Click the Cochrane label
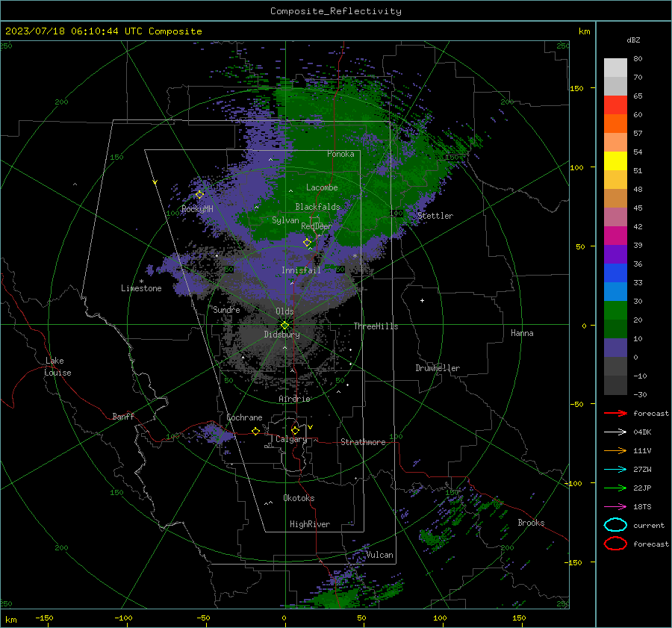Screen dimensions: 672x628 click(x=244, y=417)
